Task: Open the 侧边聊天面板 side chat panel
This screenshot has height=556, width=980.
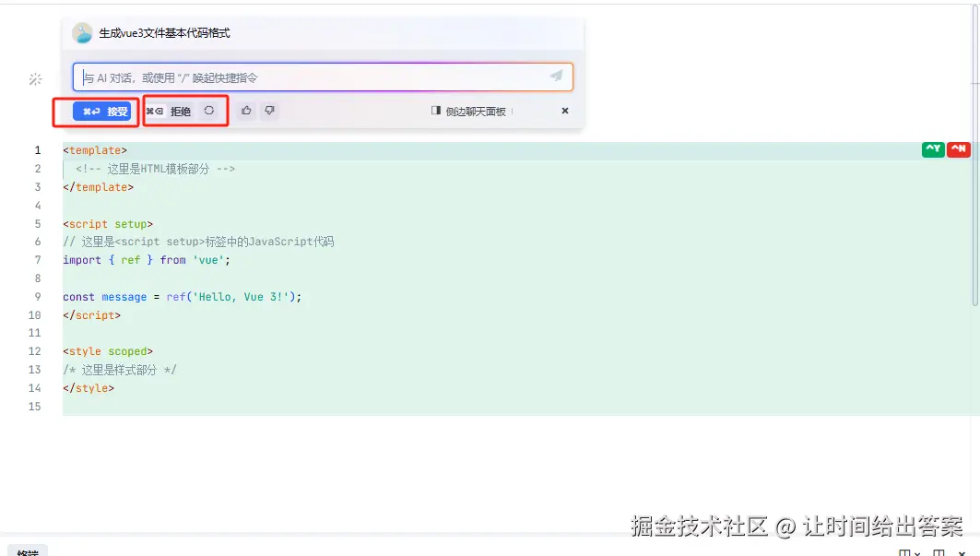Action: coord(468,112)
